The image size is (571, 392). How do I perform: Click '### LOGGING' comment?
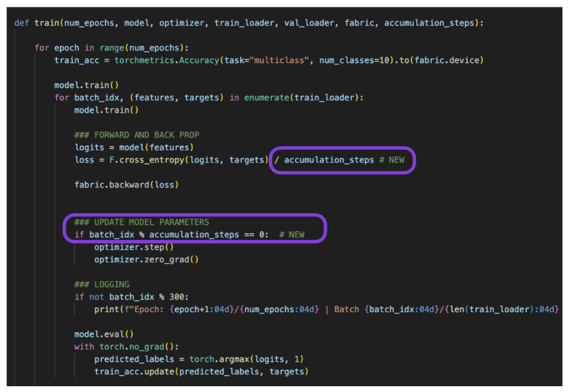[102, 284]
